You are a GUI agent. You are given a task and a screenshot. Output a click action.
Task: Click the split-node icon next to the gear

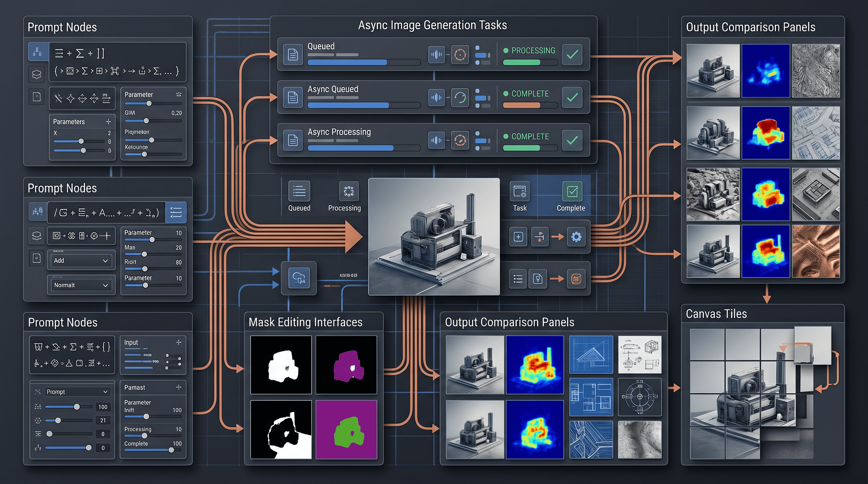(x=539, y=237)
